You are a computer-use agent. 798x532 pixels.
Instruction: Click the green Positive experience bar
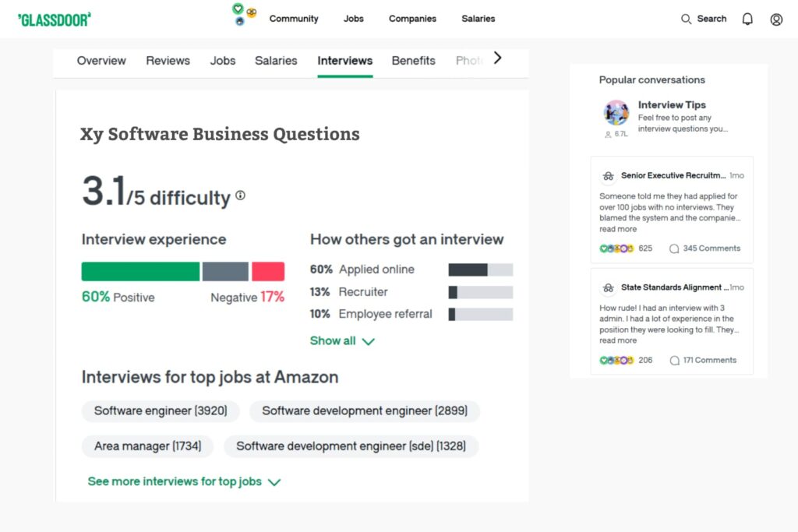tap(140, 271)
